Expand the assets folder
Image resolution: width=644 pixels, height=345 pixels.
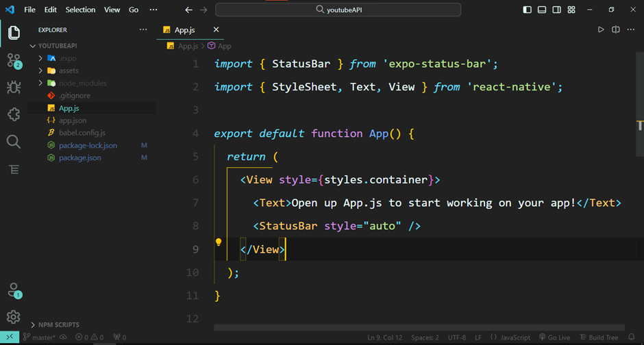click(69, 71)
